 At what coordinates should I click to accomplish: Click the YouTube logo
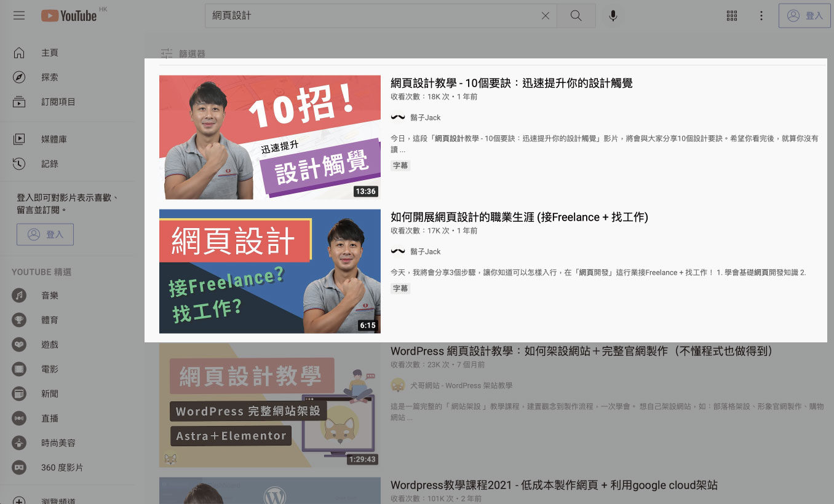tap(69, 15)
